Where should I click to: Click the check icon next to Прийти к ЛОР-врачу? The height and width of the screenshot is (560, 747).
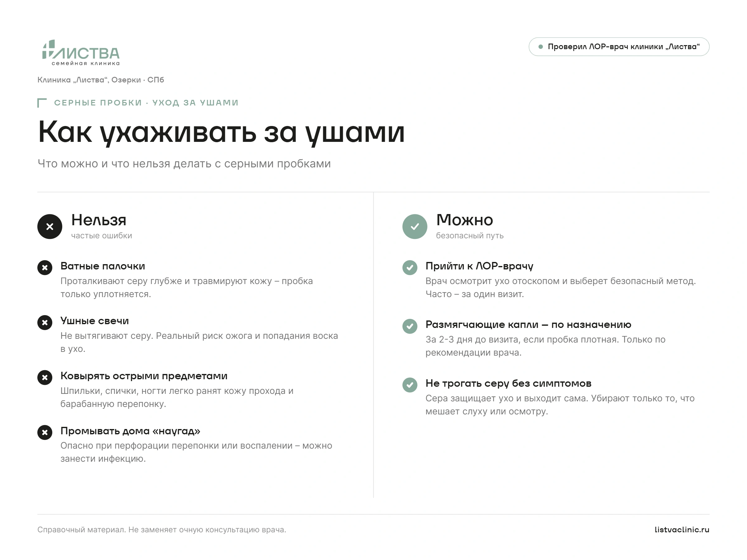tap(410, 268)
